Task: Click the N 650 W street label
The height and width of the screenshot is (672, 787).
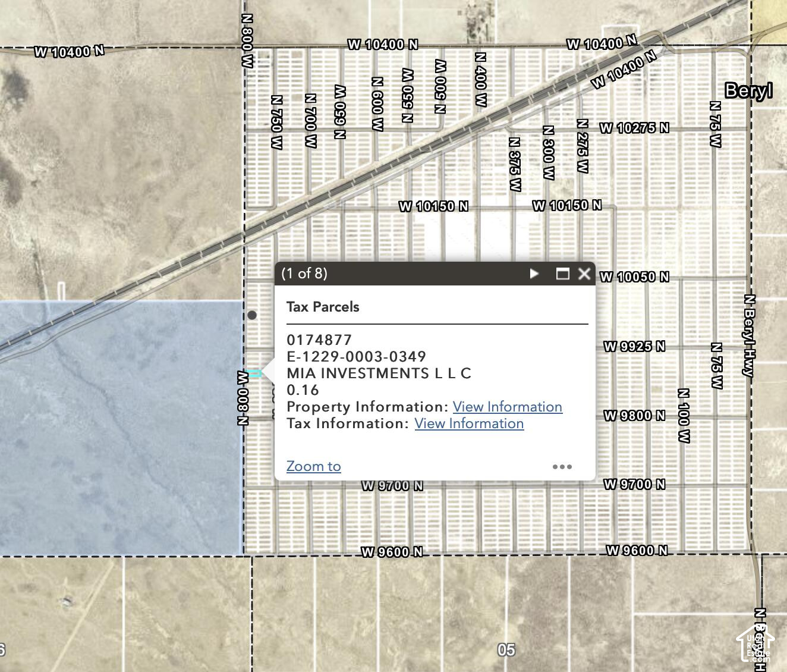Action: click(x=340, y=112)
